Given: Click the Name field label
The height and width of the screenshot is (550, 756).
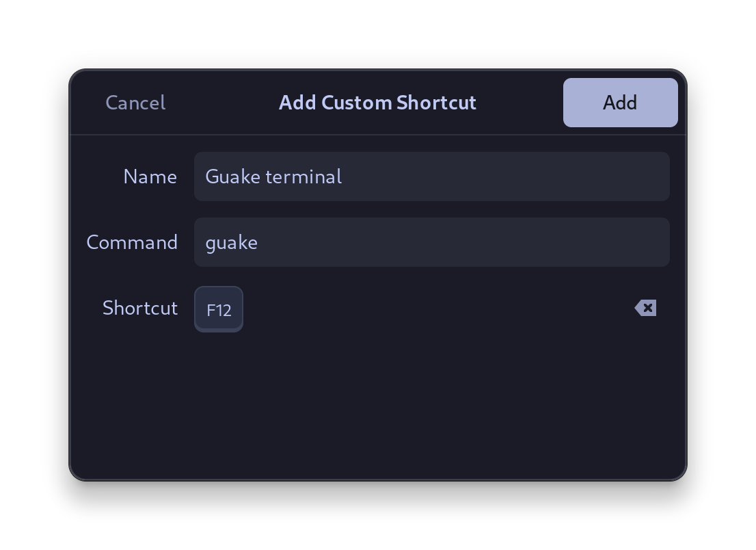Looking at the screenshot, I should coord(150,176).
